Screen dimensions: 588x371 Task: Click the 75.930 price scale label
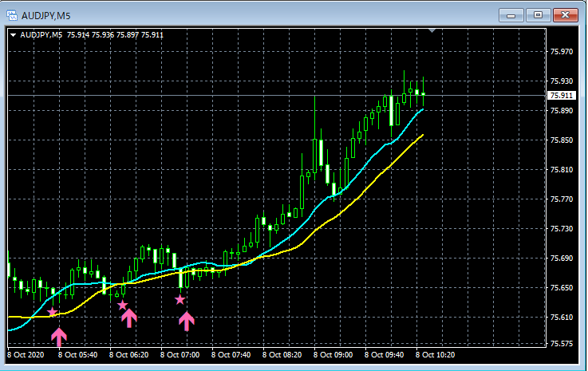[x=562, y=81]
